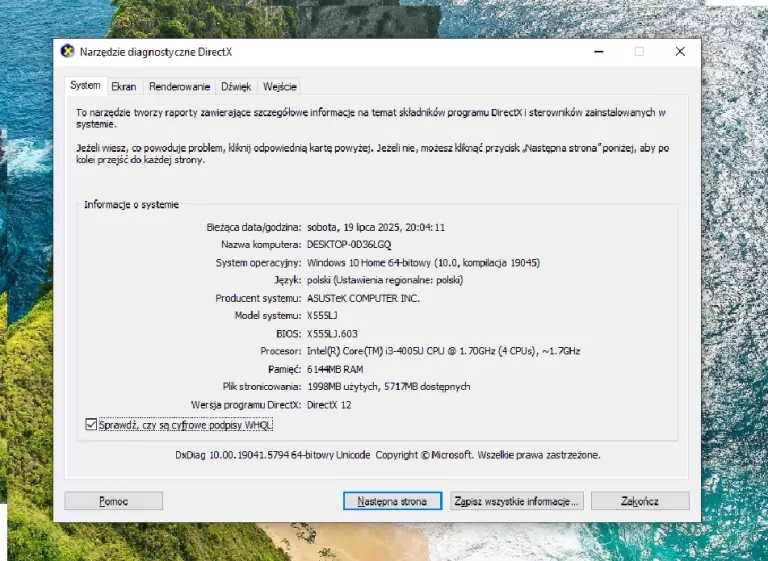Click the Informacje o systemie group label

tap(131, 204)
